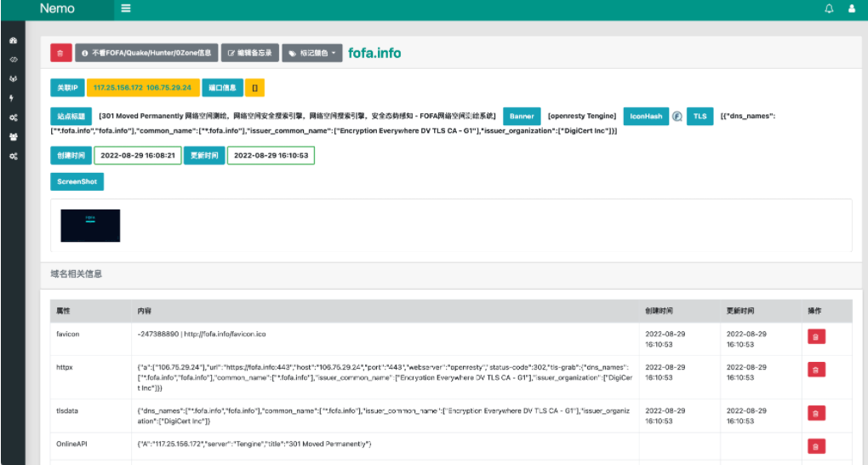Click the [openresty Tengine] banner text
This screenshot has height=465, width=868.
582,117
